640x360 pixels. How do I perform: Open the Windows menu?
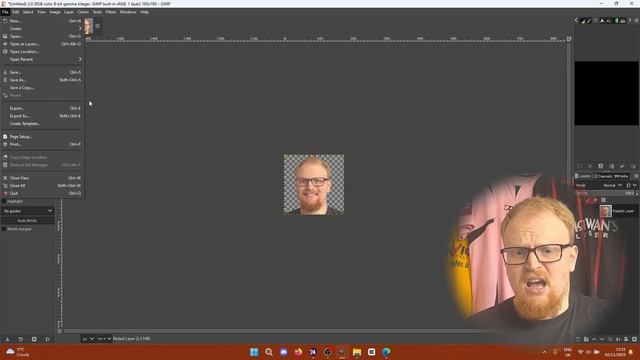[128, 12]
